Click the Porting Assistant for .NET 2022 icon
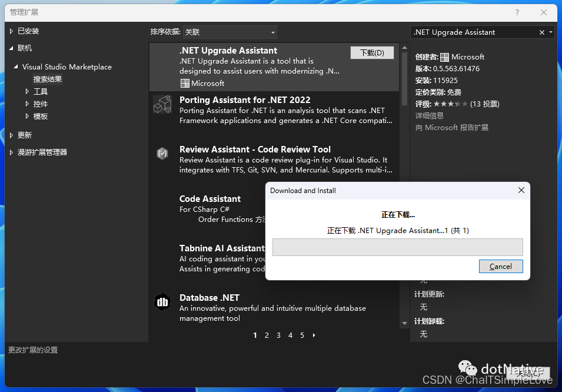Viewport: 562px width, 392px height. pos(162,104)
